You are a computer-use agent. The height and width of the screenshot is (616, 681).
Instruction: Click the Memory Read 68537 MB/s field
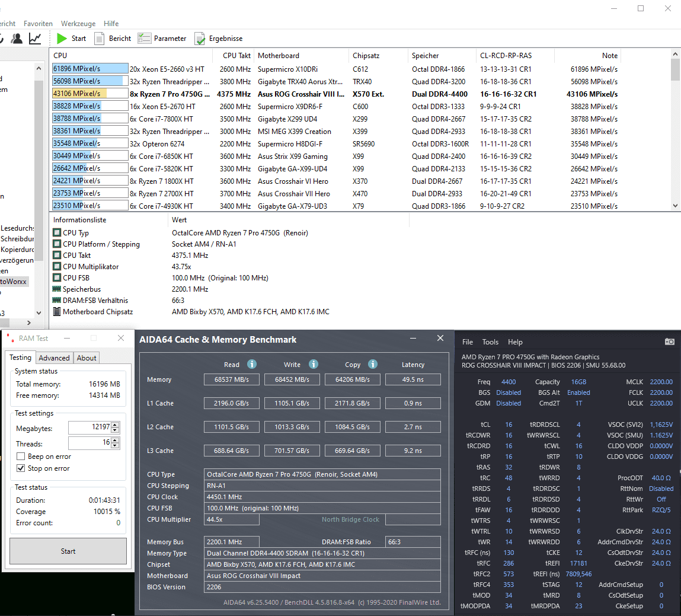pos(232,379)
